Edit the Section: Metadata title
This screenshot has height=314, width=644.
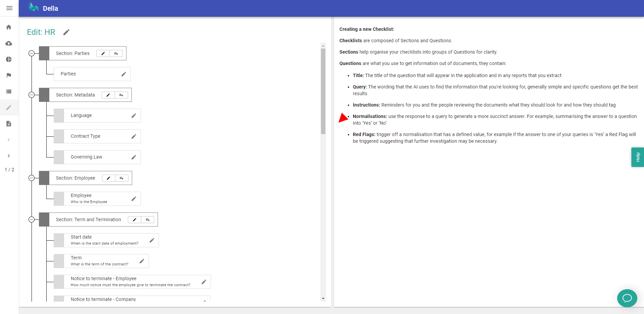pyautogui.click(x=108, y=95)
